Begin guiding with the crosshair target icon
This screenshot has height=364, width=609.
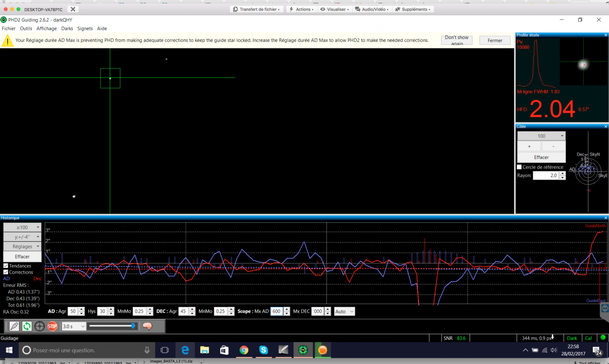click(39, 326)
